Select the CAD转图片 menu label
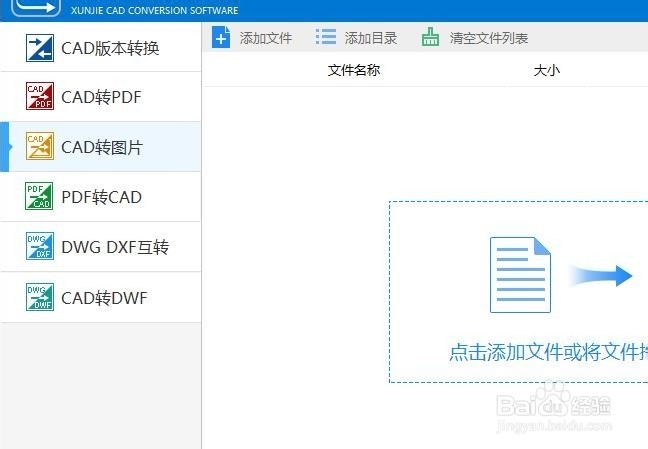 point(102,147)
